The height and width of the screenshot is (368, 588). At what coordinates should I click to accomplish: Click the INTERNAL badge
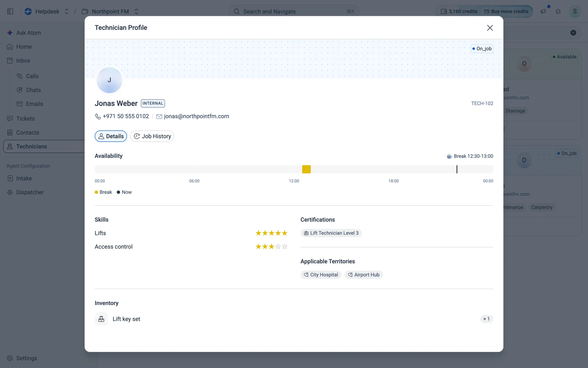153,103
